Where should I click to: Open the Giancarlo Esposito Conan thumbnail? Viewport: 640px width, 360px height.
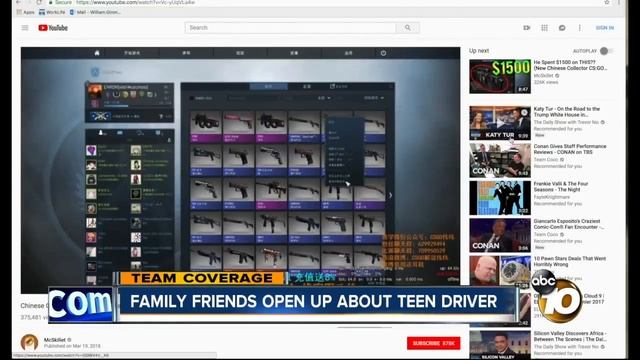pos(500,236)
